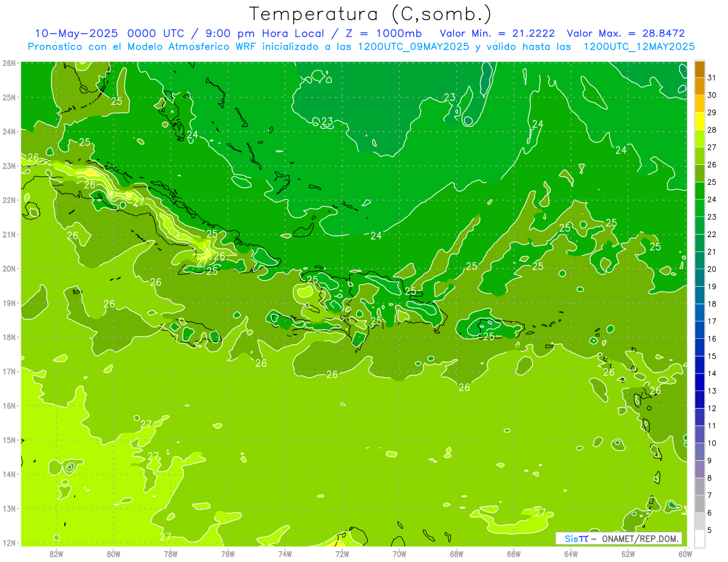Click the purple swatch between 9 and 10
The height and width of the screenshot is (562, 728).
(x=699, y=452)
